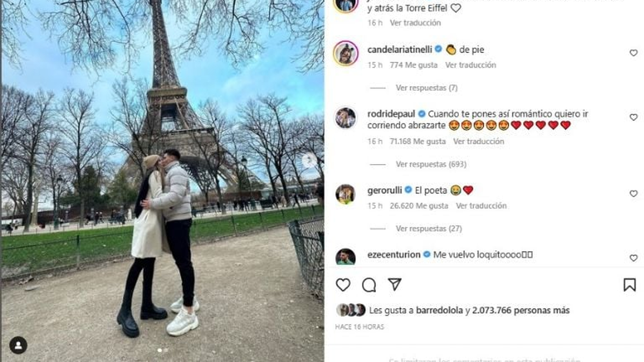Viewport: 644px width, 362px height.
Task: Open candelariatinelli's profile avatar
Action: [346, 53]
